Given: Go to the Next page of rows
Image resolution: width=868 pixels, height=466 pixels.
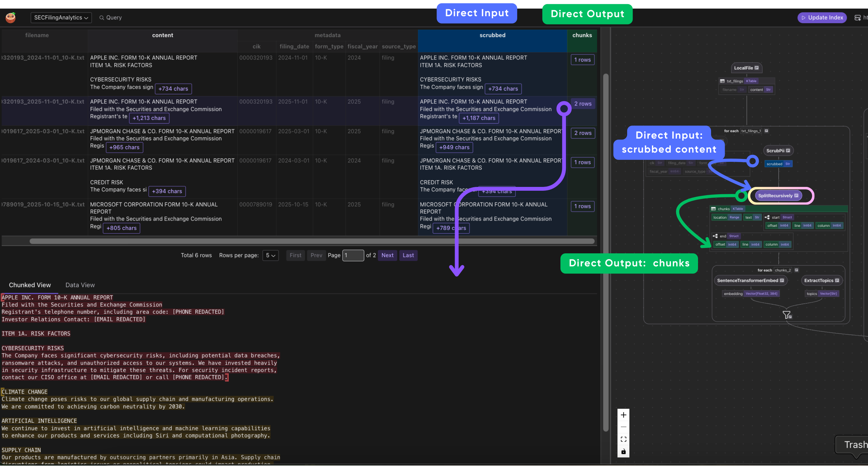Looking at the screenshot, I should (388, 255).
